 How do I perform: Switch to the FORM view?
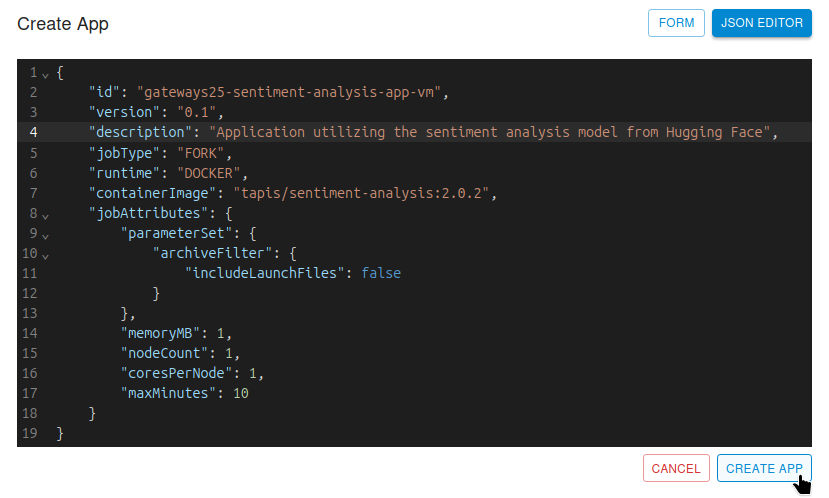click(x=677, y=23)
